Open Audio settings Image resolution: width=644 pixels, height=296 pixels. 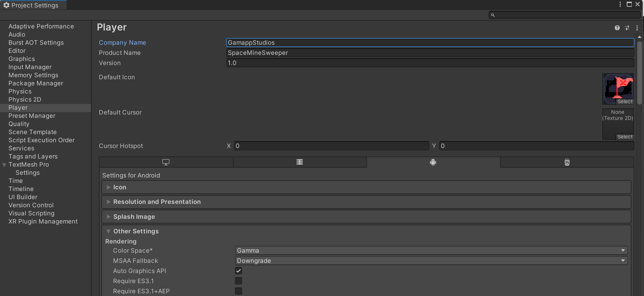point(17,35)
